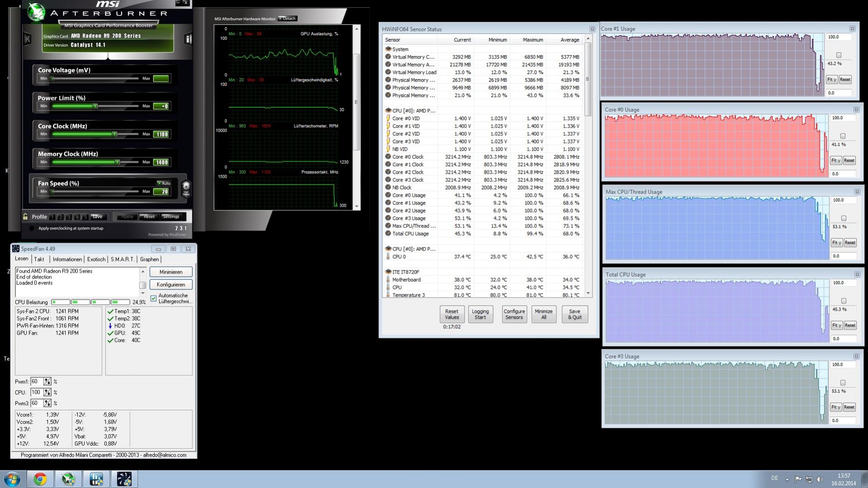Click Konfigurieren in SpeedFan
The image size is (868, 488).
coord(171,285)
